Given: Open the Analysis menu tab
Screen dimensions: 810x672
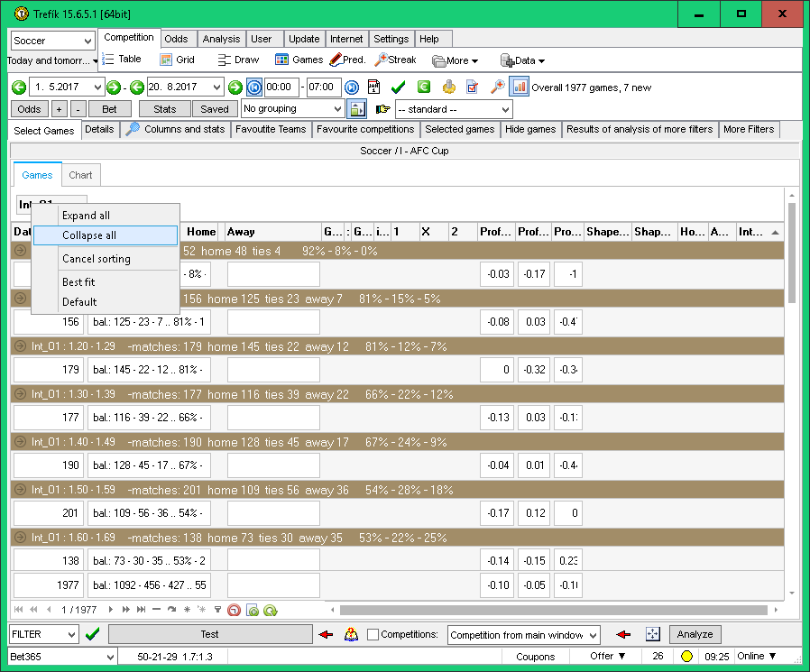Looking at the screenshot, I should click(221, 39).
